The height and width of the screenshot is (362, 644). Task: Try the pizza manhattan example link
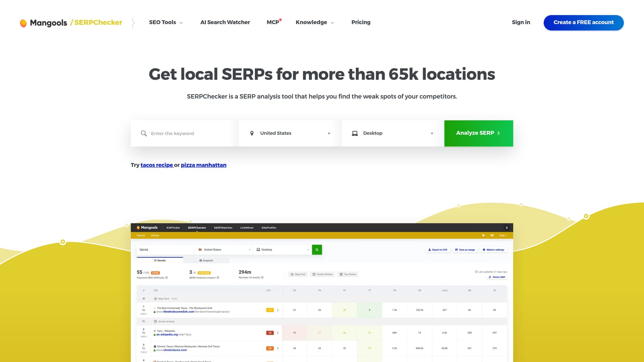coord(204,165)
